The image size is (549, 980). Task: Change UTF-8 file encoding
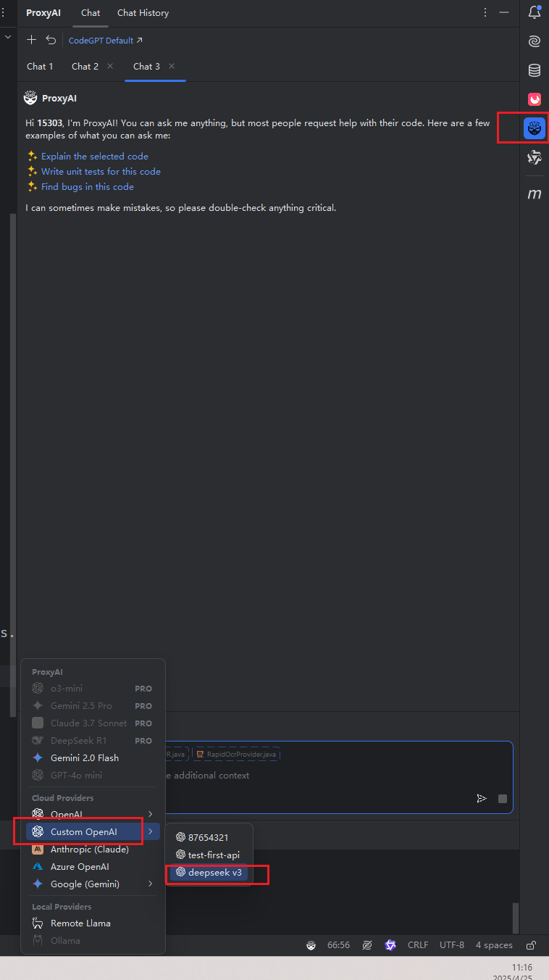pyautogui.click(x=452, y=945)
